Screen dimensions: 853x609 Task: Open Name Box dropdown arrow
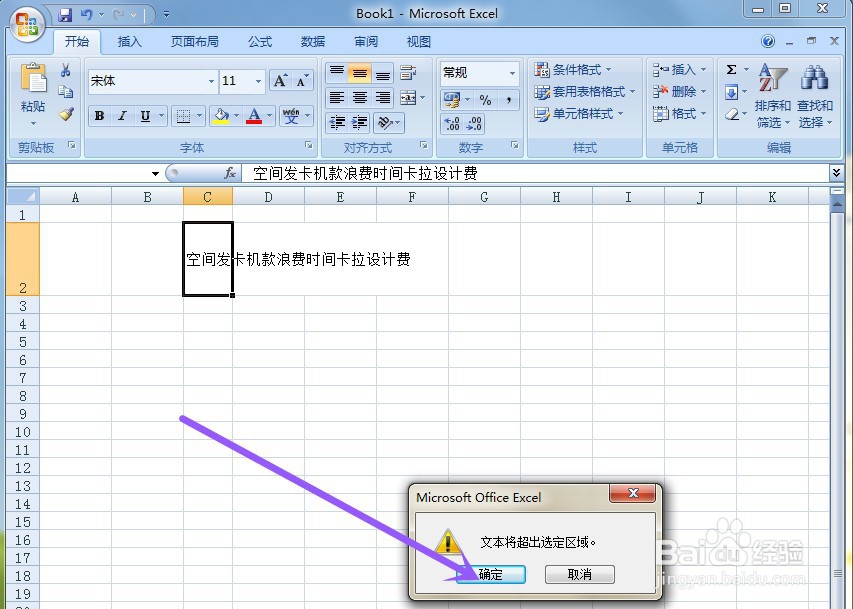(x=155, y=174)
